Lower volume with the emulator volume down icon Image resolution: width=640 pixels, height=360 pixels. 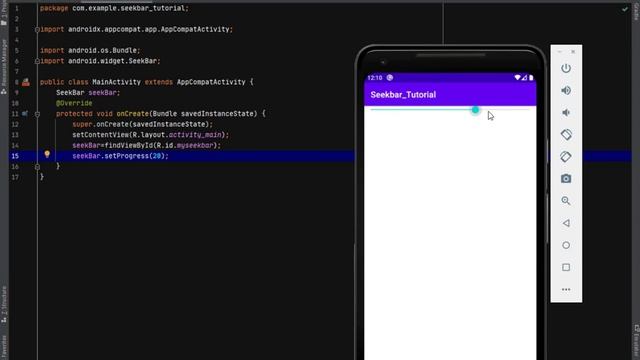(x=566, y=113)
